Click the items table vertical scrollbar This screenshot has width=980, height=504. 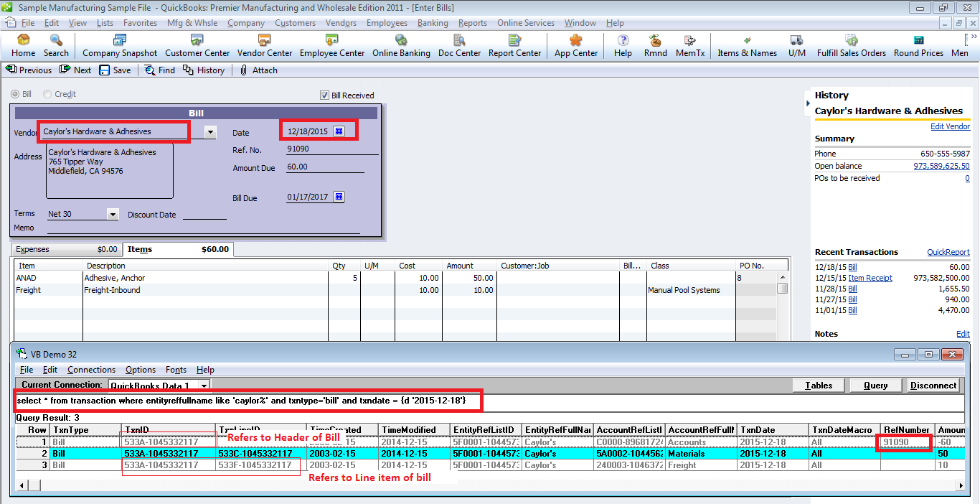(x=782, y=306)
